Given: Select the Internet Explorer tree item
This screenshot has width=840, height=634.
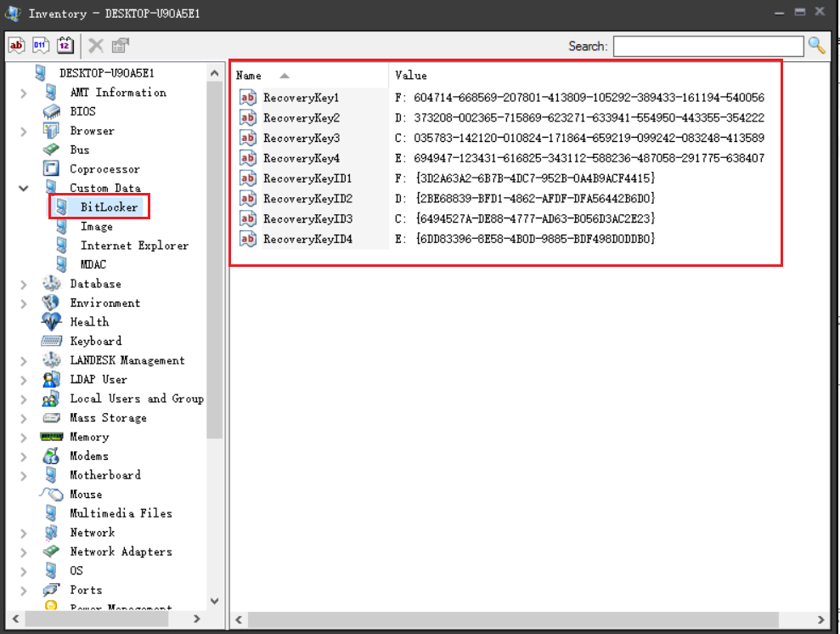Looking at the screenshot, I should (134, 246).
